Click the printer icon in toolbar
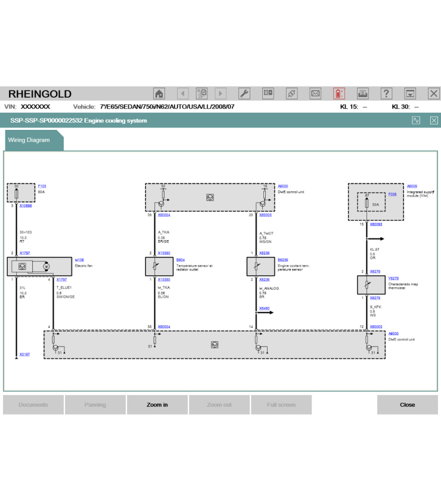This screenshot has height=504, width=441. (x=362, y=94)
